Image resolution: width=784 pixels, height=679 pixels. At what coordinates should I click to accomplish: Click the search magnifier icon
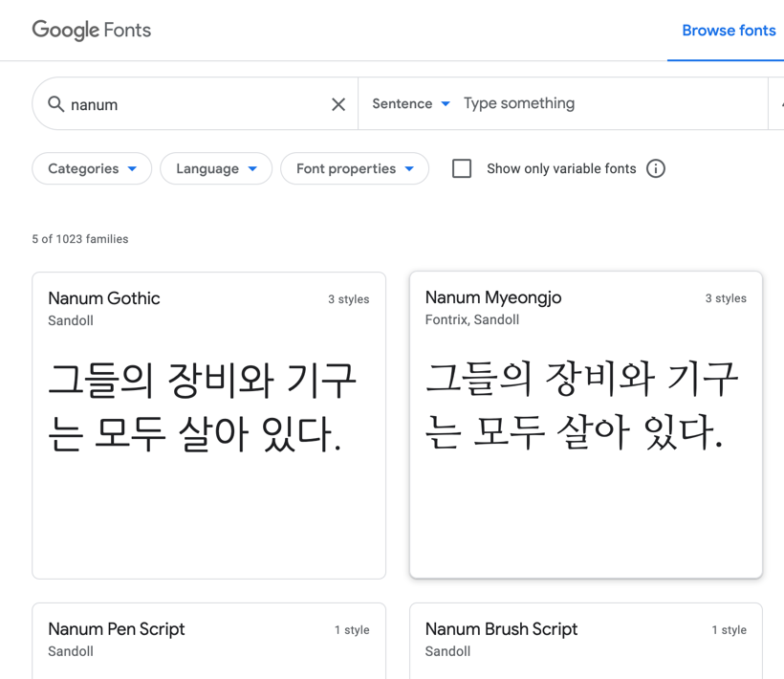coord(56,104)
